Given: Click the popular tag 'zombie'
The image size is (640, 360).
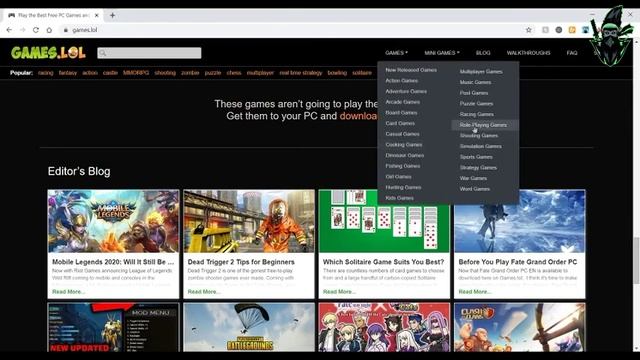Looking at the screenshot, I should click(x=190, y=73).
